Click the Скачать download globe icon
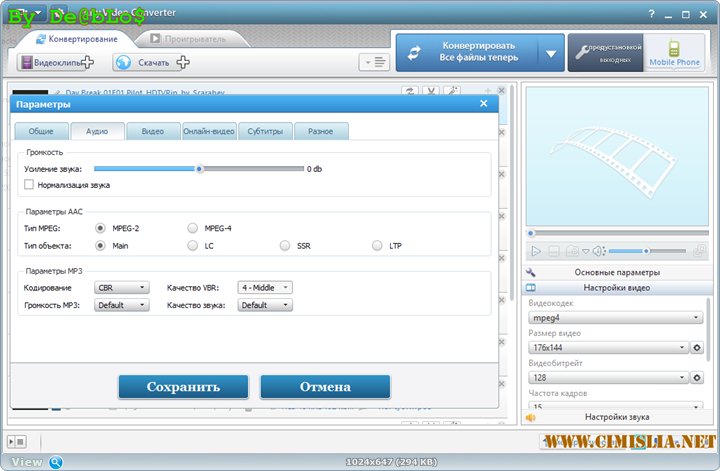Image resolution: width=720 pixels, height=471 pixels. 123,62
